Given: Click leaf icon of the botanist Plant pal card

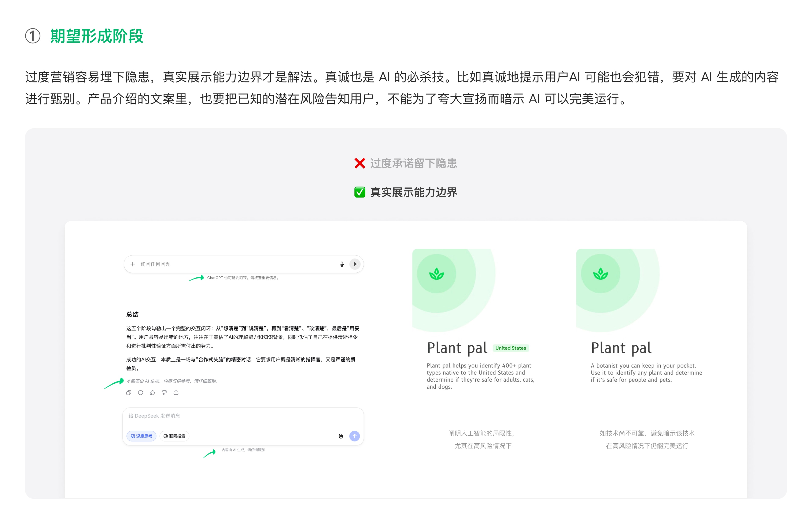Looking at the screenshot, I should point(600,274).
